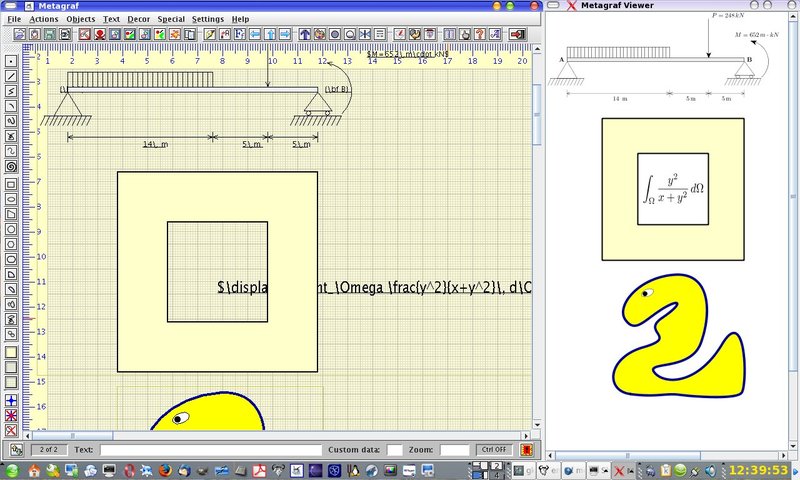Open the green start menu button
Screen dimensions: 800x480
coord(11,470)
